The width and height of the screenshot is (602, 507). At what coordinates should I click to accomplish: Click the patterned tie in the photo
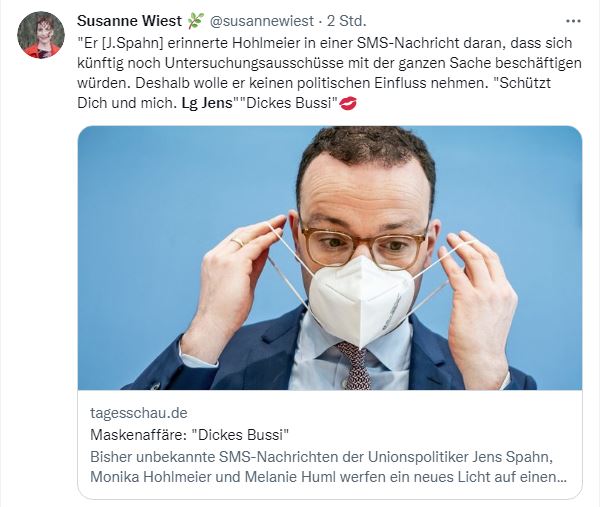tap(355, 366)
